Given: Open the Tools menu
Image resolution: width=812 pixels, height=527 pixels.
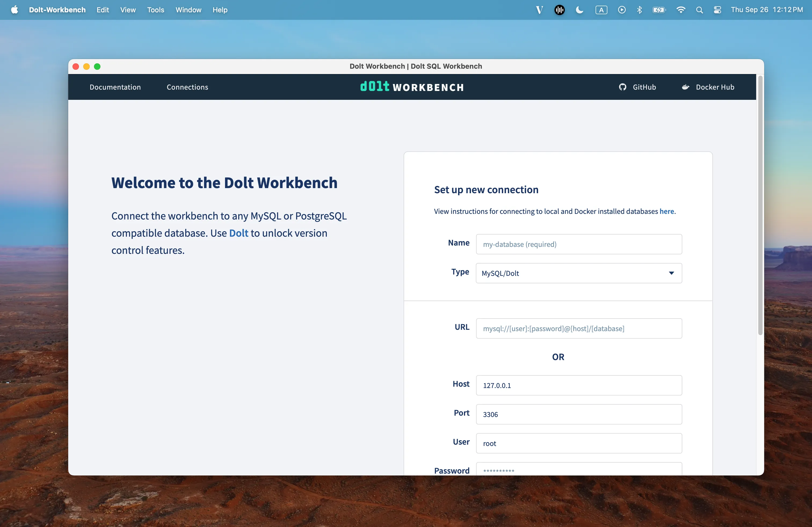Looking at the screenshot, I should click(155, 10).
